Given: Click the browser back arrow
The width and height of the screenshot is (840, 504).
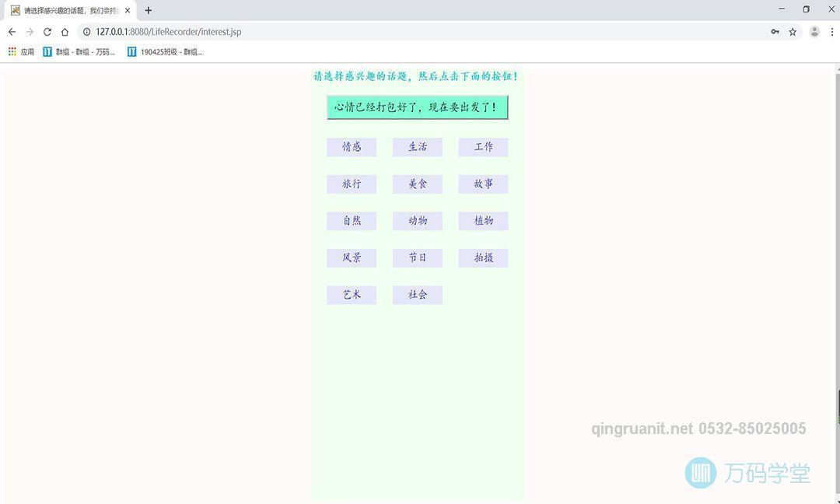Looking at the screenshot, I should pos(11,32).
